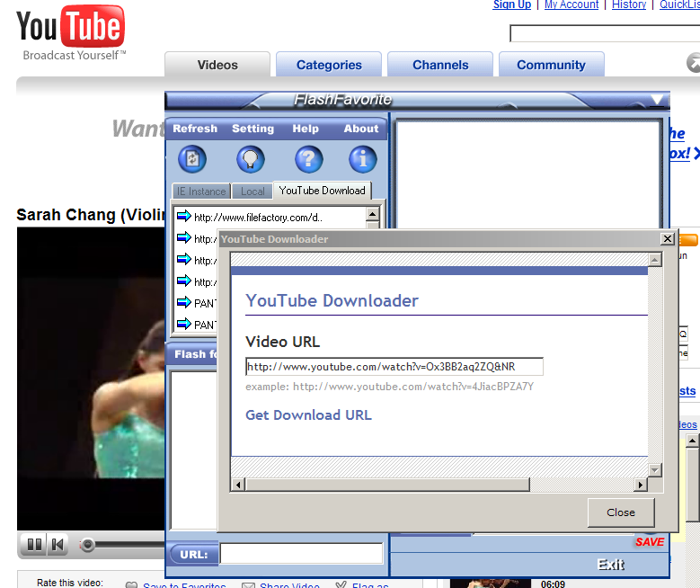
Task: Click the Close button in YouTube Downloader
Action: [x=621, y=512]
